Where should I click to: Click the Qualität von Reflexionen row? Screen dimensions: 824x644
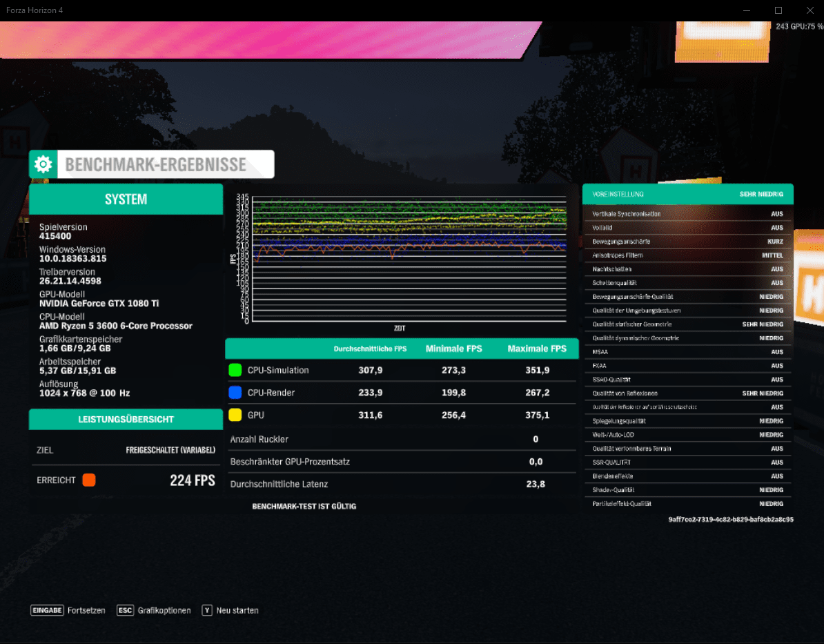point(688,393)
